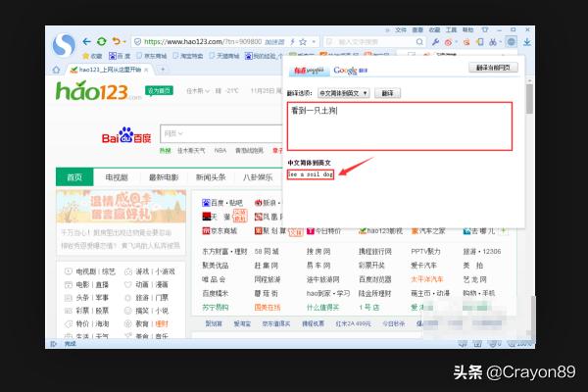
Task: Open the 网页 search type dropdown
Action: 173,133
